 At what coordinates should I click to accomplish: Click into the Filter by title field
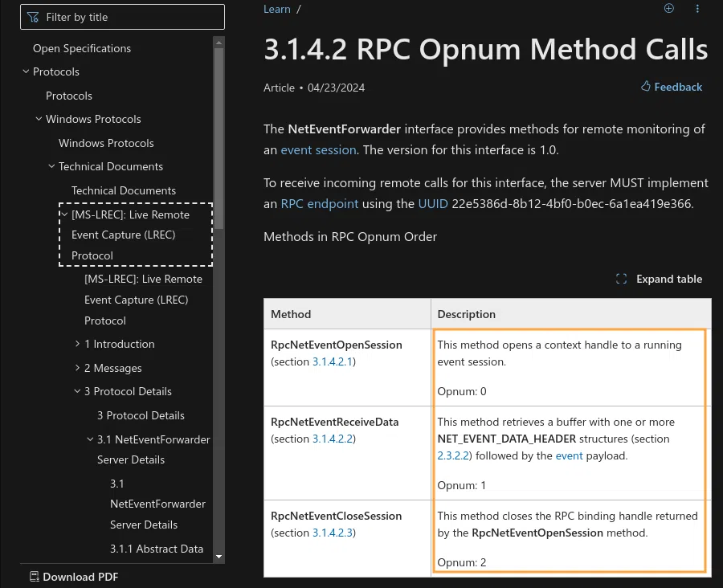click(129, 17)
